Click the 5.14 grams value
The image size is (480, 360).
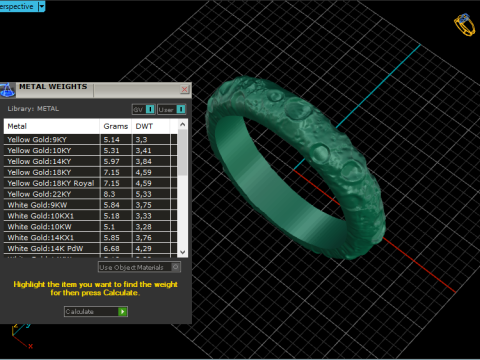111,140
